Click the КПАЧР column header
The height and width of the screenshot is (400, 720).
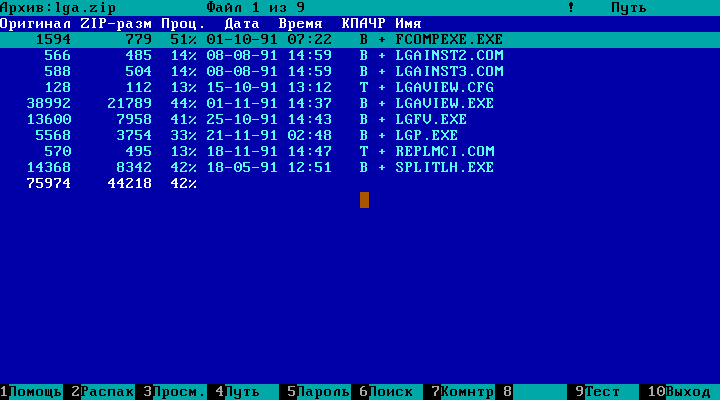pos(364,24)
